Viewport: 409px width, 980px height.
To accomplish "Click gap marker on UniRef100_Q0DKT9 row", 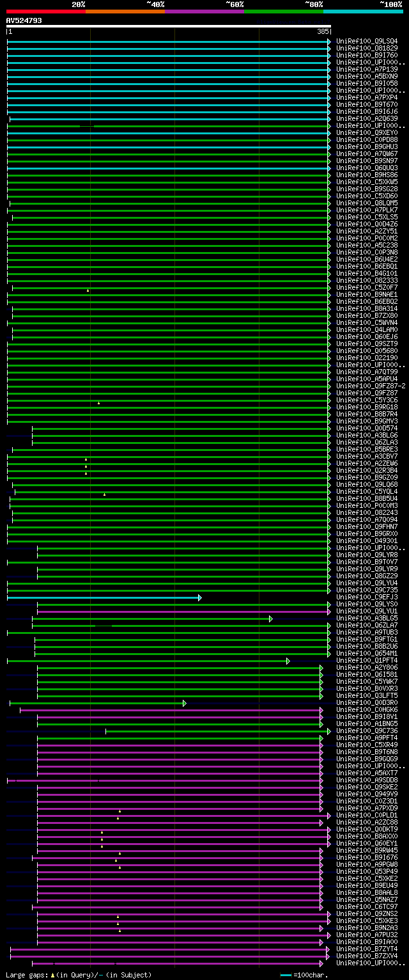I will coord(102,832).
